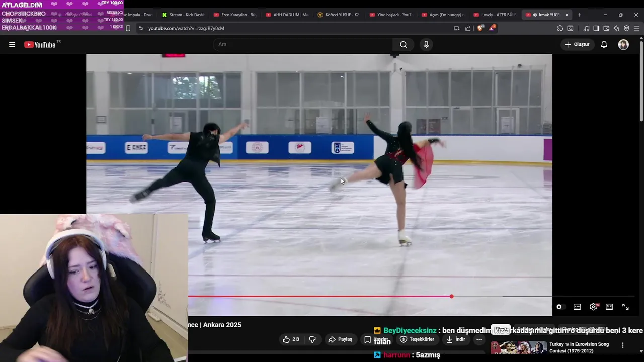Open the browser main menu icon
The width and height of the screenshot is (644, 362).
pos(636,28)
